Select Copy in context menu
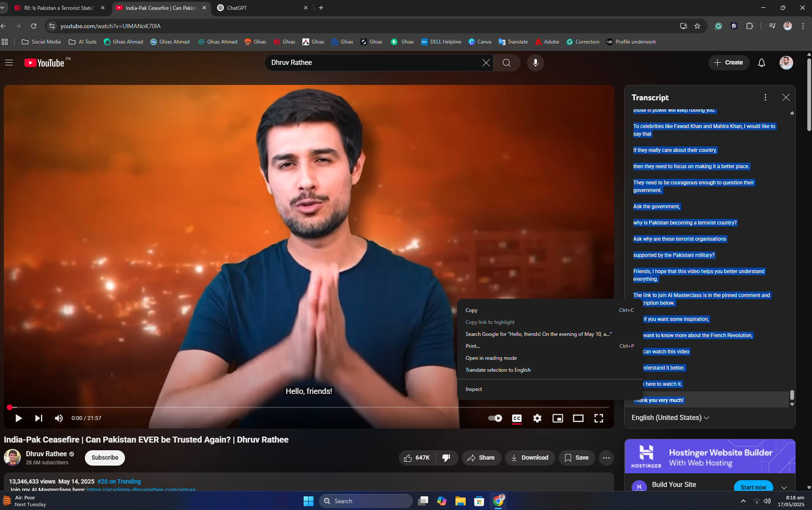The width and height of the screenshot is (812, 510). [549, 310]
